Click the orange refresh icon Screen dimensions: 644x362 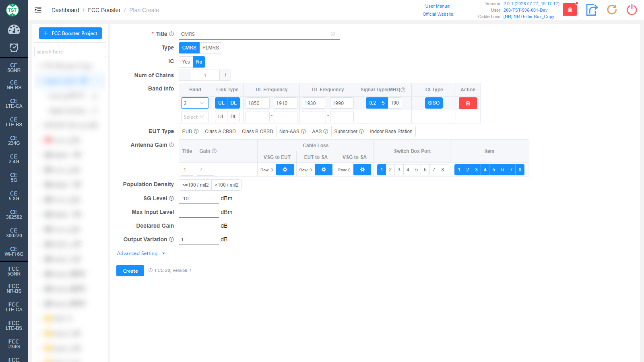[x=612, y=10]
